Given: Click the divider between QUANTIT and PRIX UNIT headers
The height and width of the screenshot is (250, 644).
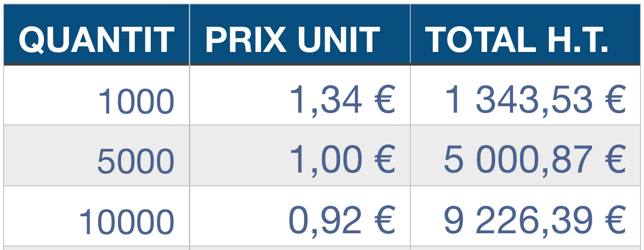Looking at the screenshot, I should 190,35.
